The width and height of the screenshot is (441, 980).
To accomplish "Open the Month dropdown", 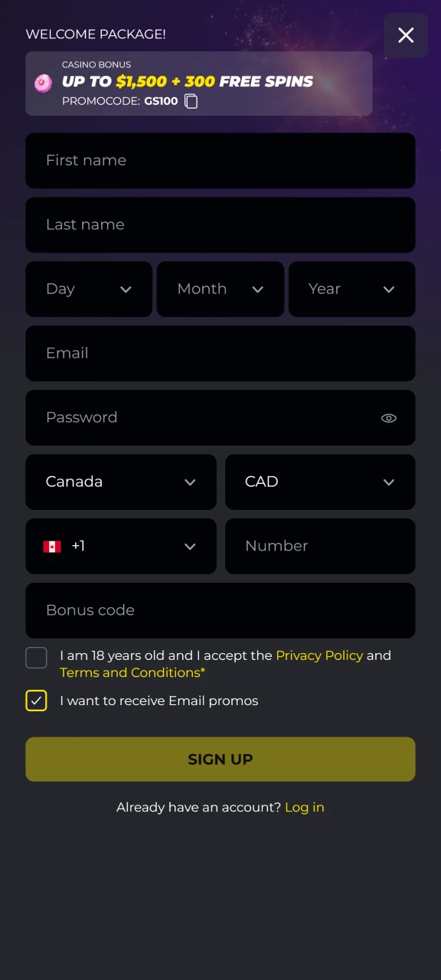I will (220, 289).
